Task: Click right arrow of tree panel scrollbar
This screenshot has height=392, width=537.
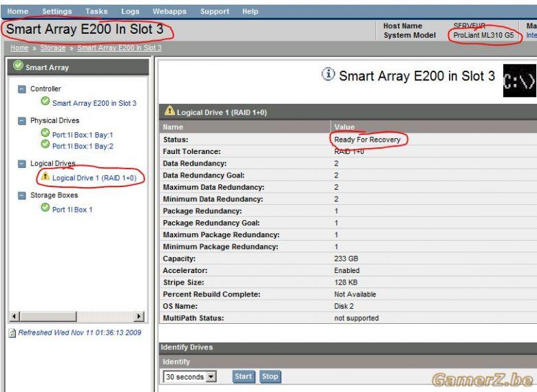Action: pyautogui.click(x=138, y=316)
